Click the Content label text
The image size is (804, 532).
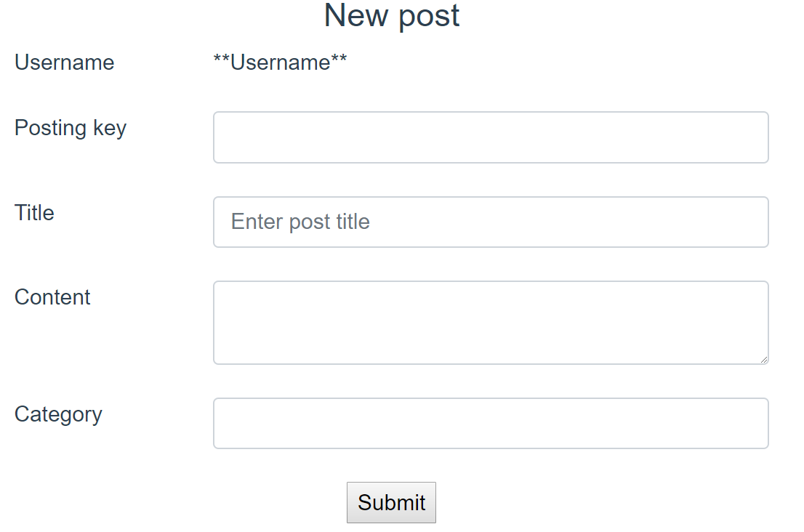[x=52, y=297]
